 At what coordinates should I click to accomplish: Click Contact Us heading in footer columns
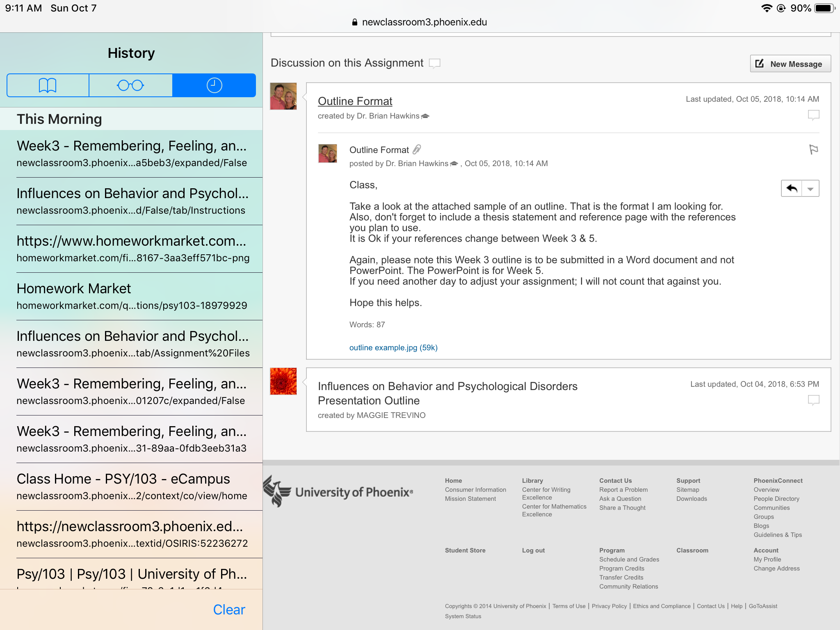(x=615, y=481)
